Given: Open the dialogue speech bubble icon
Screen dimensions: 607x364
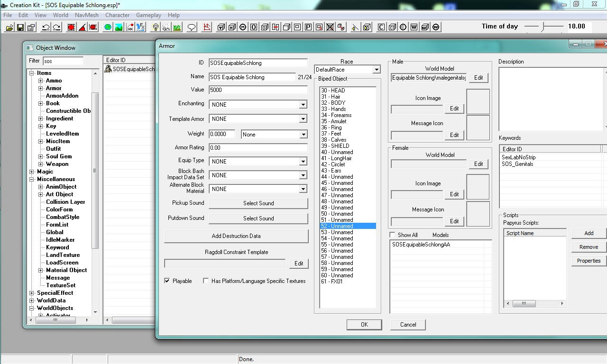Looking at the screenshot, I should [x=192, y=27].
